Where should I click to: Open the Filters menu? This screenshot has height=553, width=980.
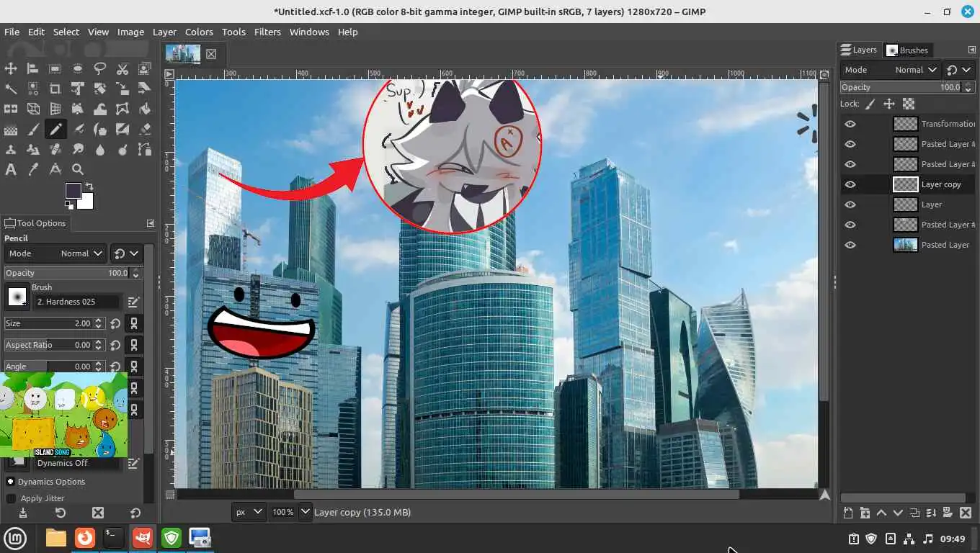pos(267,32)
